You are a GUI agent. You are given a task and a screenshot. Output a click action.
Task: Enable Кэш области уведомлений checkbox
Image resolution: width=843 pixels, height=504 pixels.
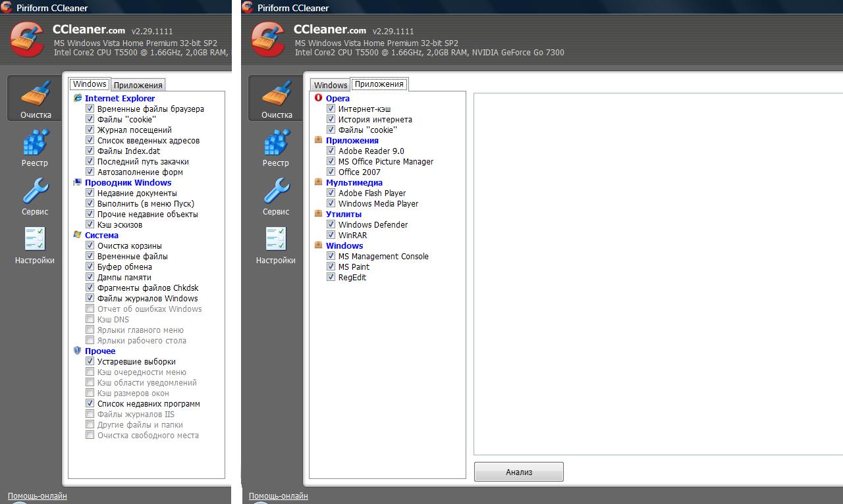(x=90, y=382)
